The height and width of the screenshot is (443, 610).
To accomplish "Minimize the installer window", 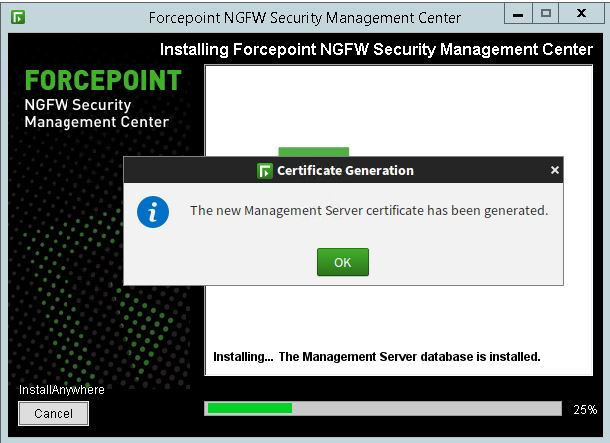I will [x=518, y=14].
